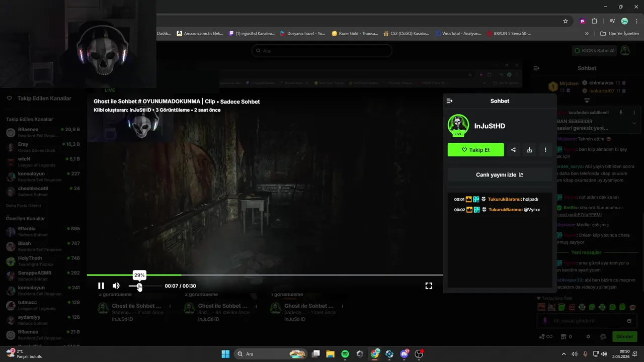
Task: Open chat settings with the gear icon
Action: pos(588,336)
